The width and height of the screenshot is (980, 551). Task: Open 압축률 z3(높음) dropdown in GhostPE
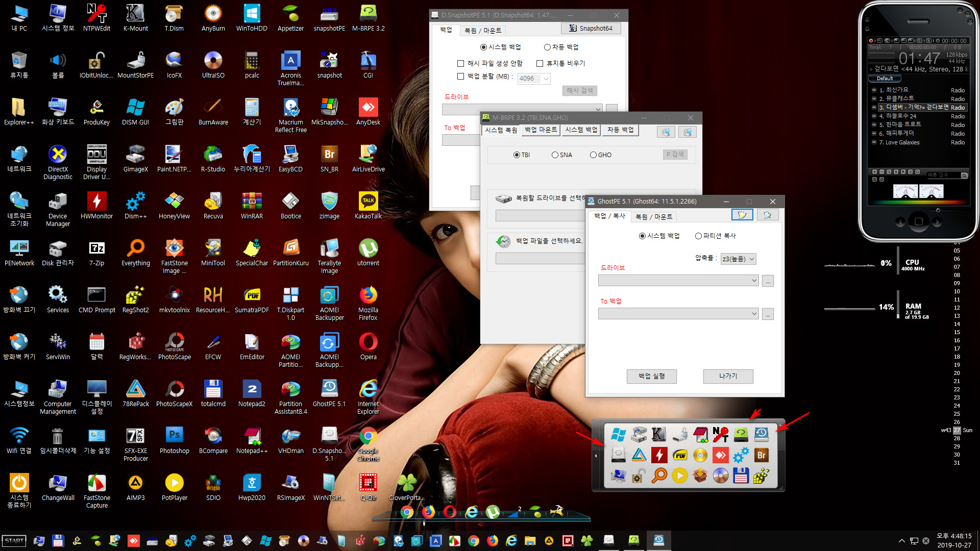738,259
